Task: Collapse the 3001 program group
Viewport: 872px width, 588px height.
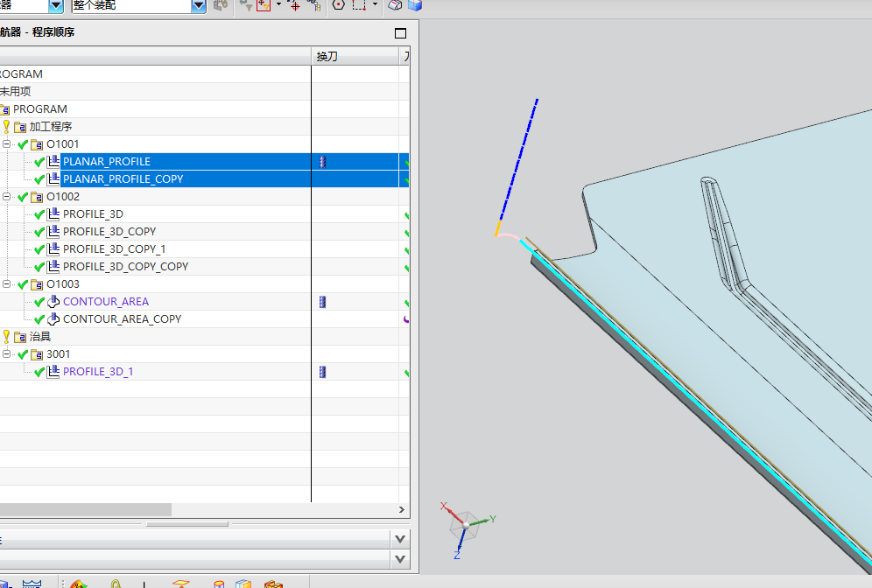Action: pyautogui.click(x=7, y=354)
